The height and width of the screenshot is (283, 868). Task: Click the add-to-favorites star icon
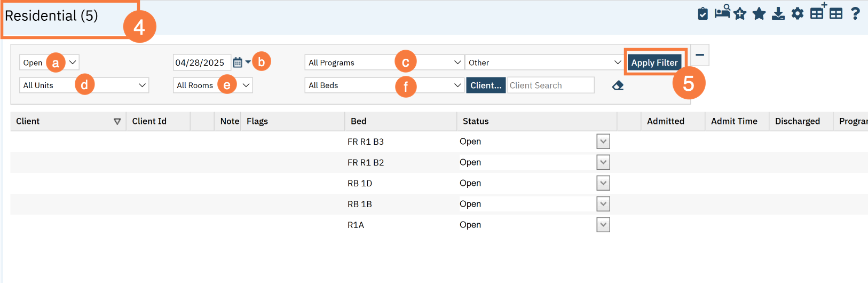point(740,14)
